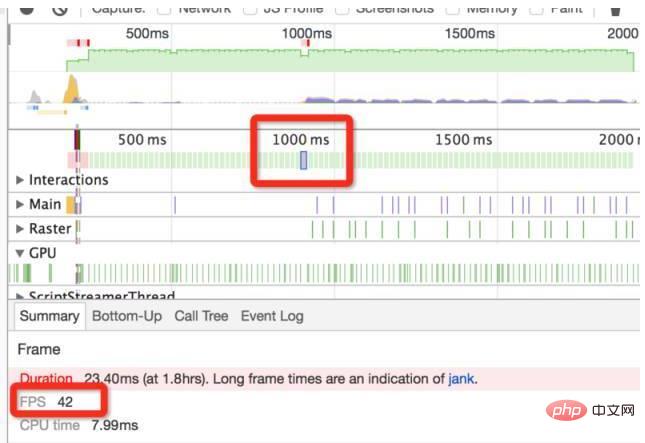The height and width of the screenshot is (443, 645).
Task: Switch to the Summary tab
Action: click(x=50, y=316)
